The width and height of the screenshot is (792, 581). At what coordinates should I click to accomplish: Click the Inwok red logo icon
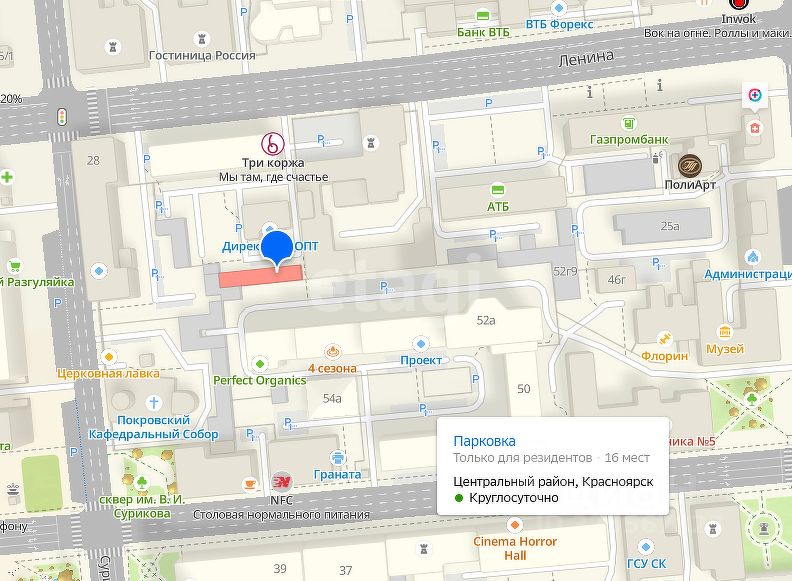(x=738, y=4)
